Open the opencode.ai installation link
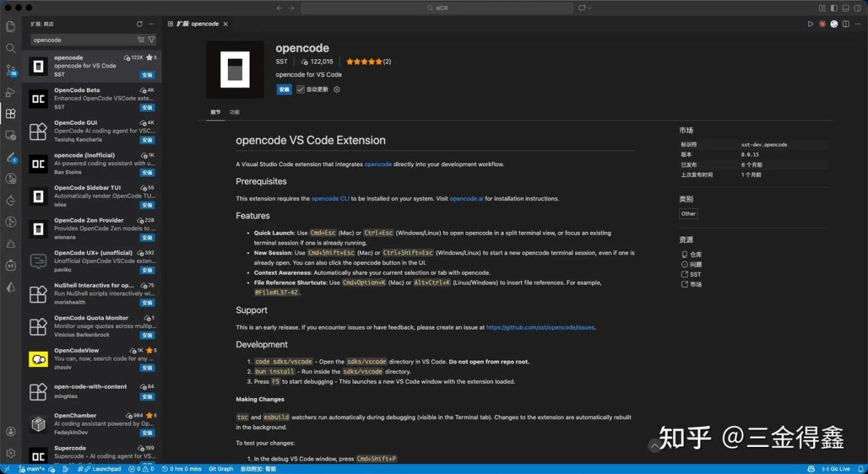Viewport: 868px width, 474px height. (x=466, y=199)
